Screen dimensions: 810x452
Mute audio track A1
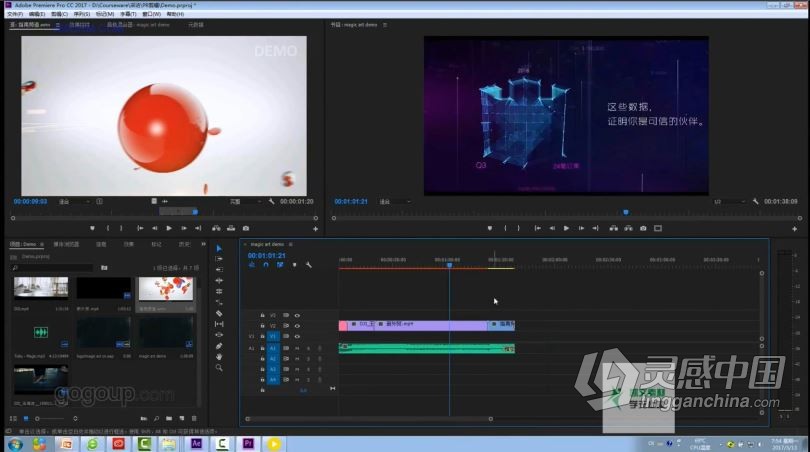[297, 348]
